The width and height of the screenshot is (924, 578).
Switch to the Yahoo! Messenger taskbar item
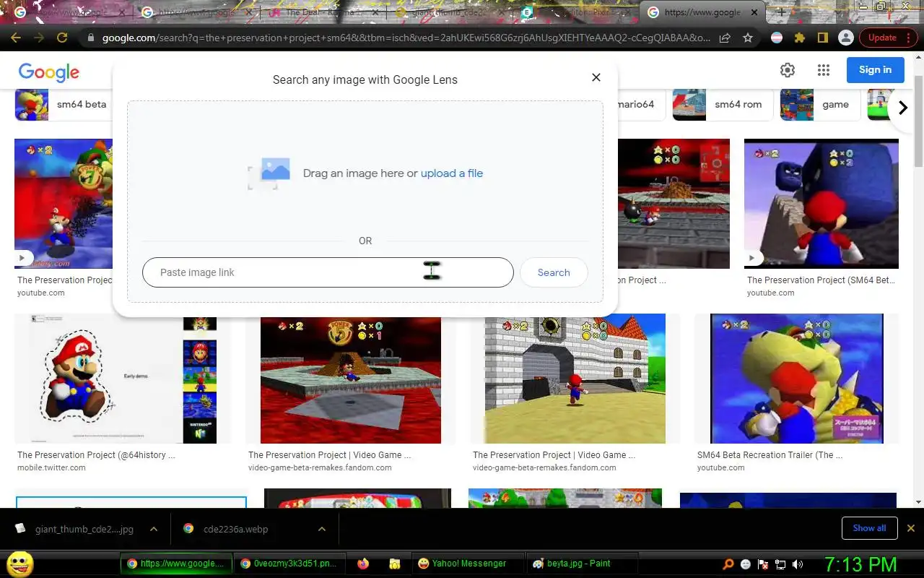click(468, 564)
